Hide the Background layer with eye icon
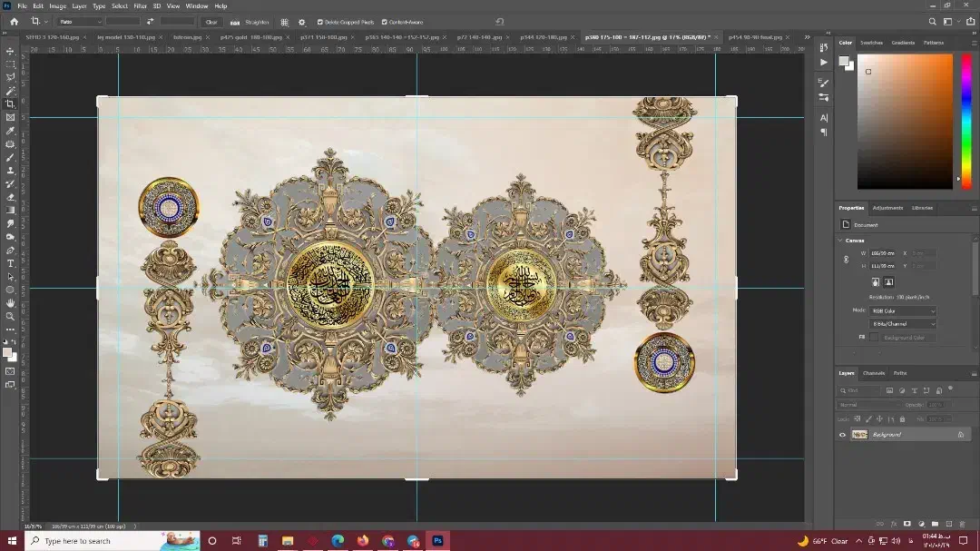The image size is (980, 551). (x=842, y=435)
